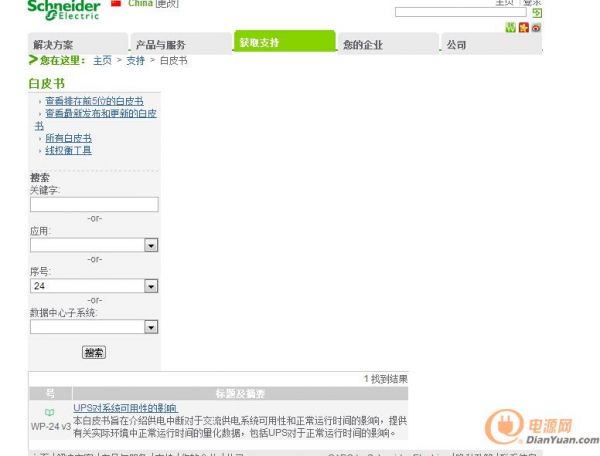Expand the 应用 dropdown
Viewport: 600px width, 456px height.
[x=151, y=245]
